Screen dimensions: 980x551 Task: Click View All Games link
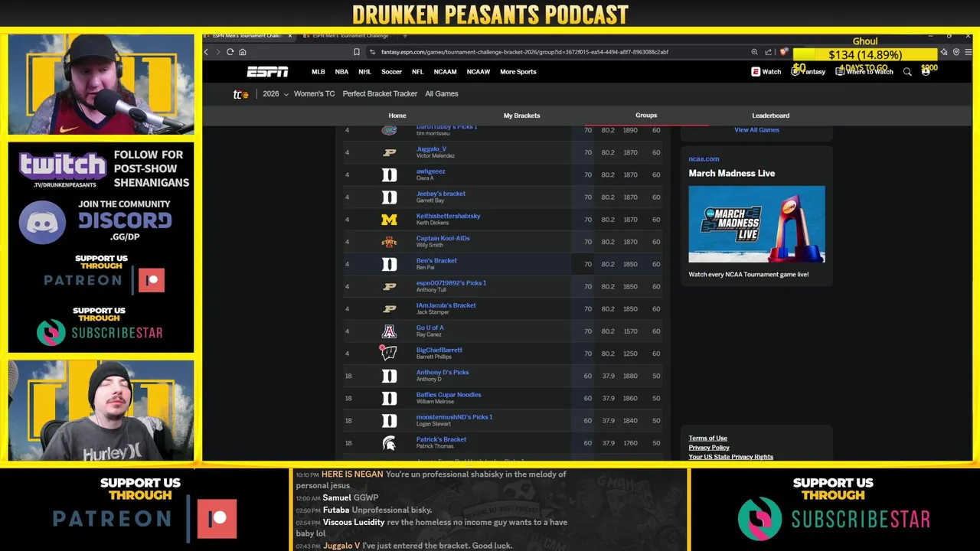[x=756, y=130]
